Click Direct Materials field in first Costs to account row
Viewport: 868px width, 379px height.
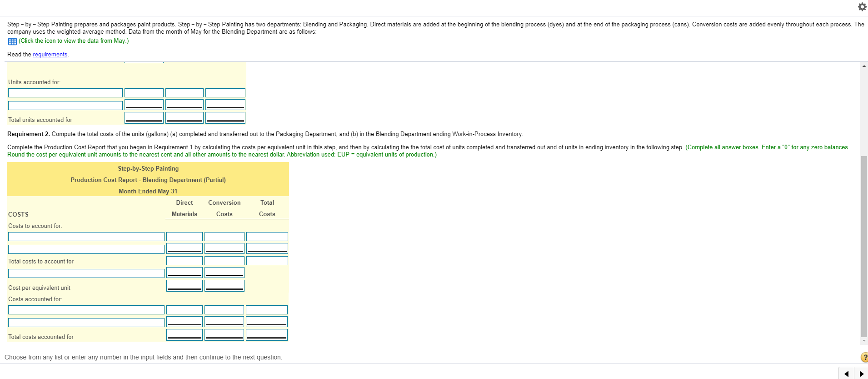185,237
